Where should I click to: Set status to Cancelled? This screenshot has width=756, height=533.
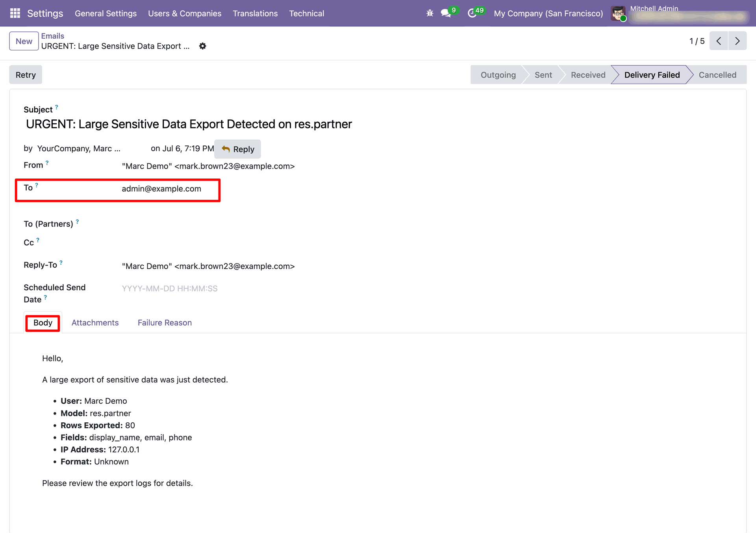click(x=717, y=75)
